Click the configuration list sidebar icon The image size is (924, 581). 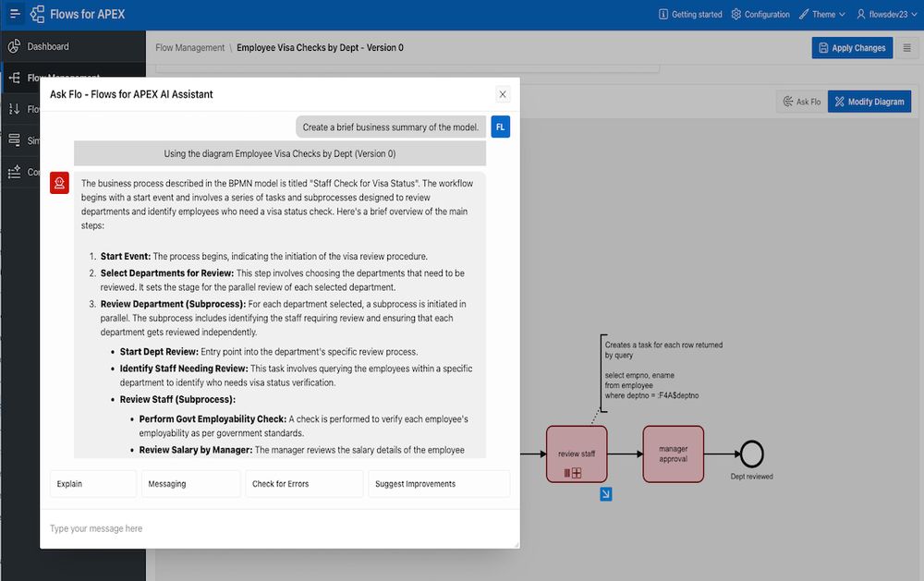14,172
